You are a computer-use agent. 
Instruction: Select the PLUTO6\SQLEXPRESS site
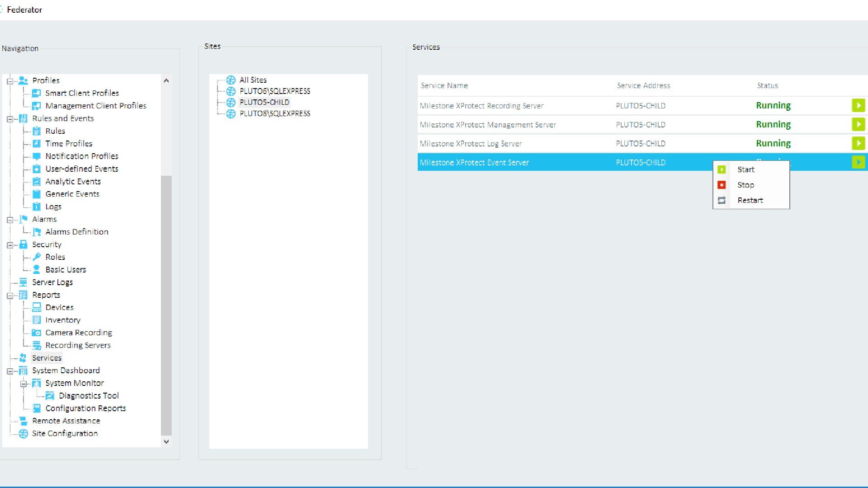pos(275,91)
